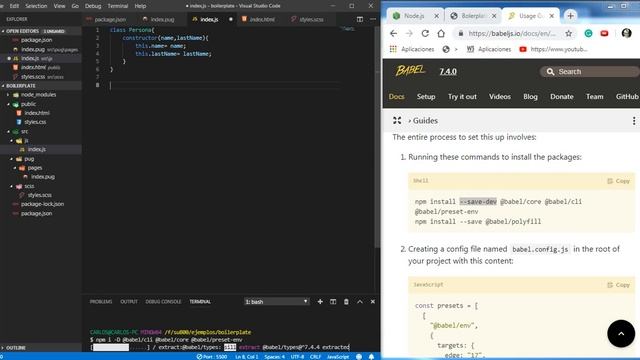The height and width of the screenshot is (360, 640).
Task: Copy the Shell code snippet
Action: pos(618,181)
